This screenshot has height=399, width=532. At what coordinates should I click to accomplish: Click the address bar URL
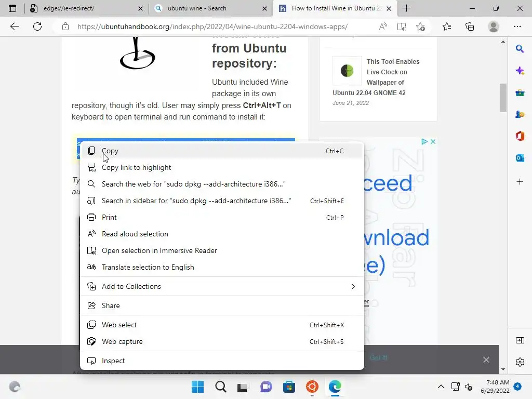(212, 27)
